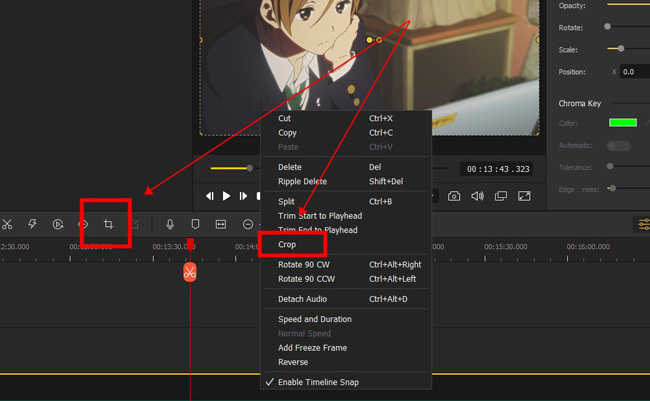The width and height of the screenshot is (650, 401).
Task: Click the speaker volume icon under preview
Action: point(477,196)
